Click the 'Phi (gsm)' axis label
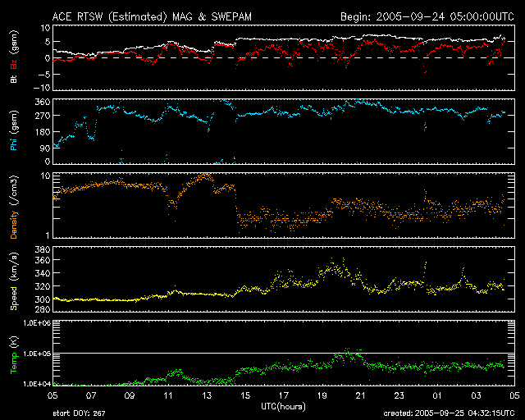This screenshot has height=420, width=525. [14, 130]
